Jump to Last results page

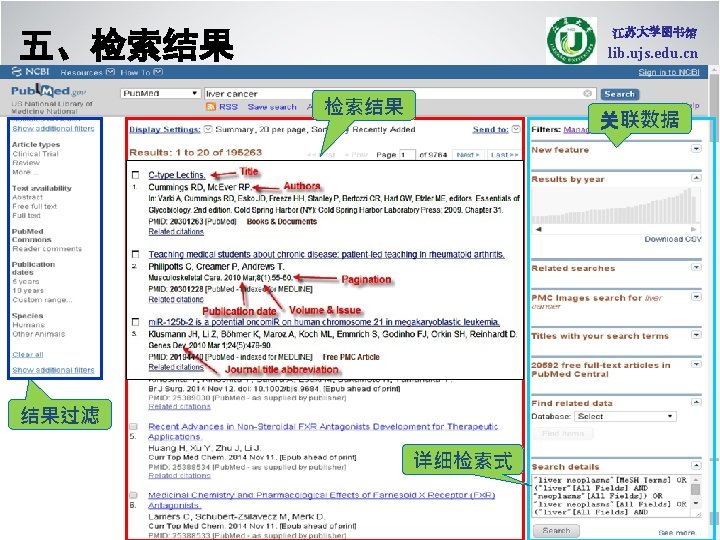pos(504,155)
